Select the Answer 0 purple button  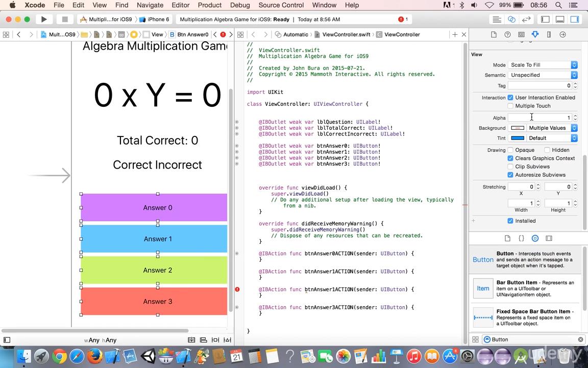pyautogui.click(x=154, y=208)
